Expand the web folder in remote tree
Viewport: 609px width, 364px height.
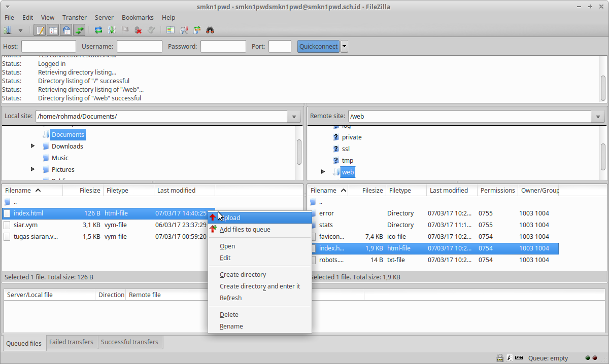[323, 172]
